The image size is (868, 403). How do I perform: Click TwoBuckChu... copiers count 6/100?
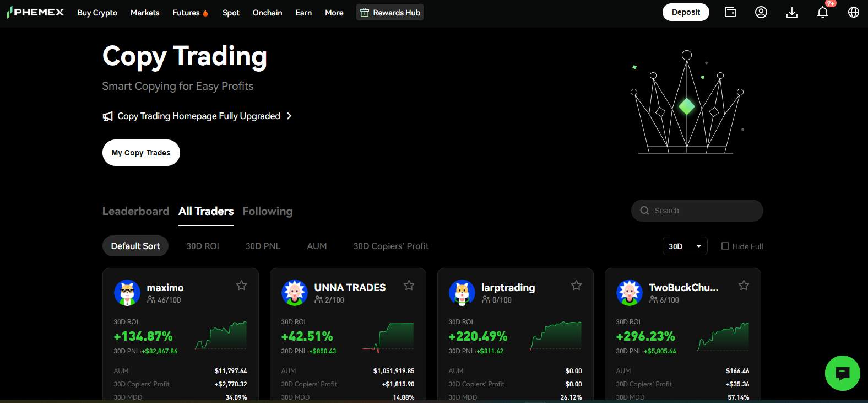(x=664, y=300)
